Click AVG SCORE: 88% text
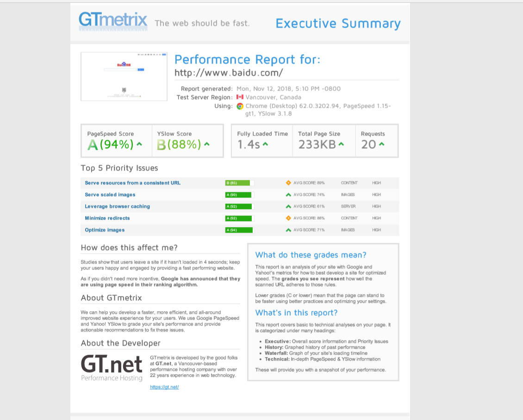 pos(309,218)
